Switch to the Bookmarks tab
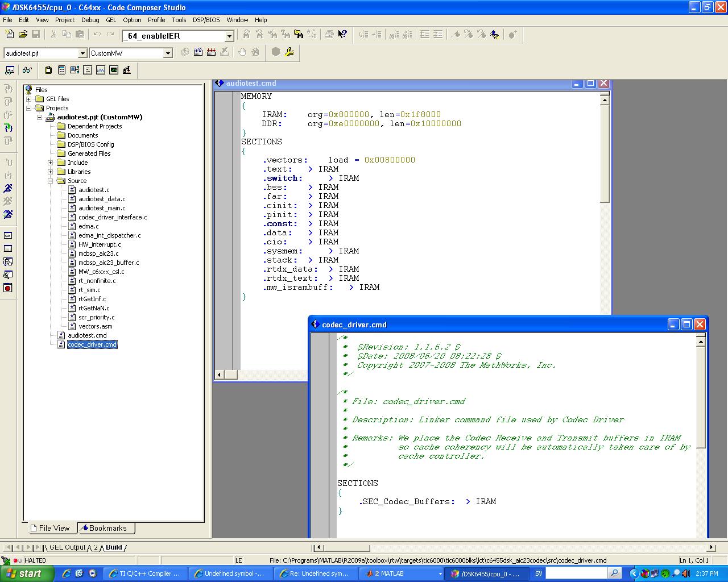728x582 pixels. tap(106, 528)
